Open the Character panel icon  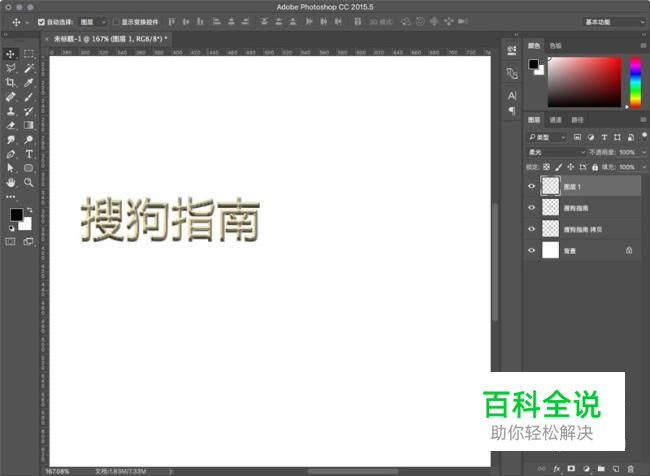(x=512, y=96)
